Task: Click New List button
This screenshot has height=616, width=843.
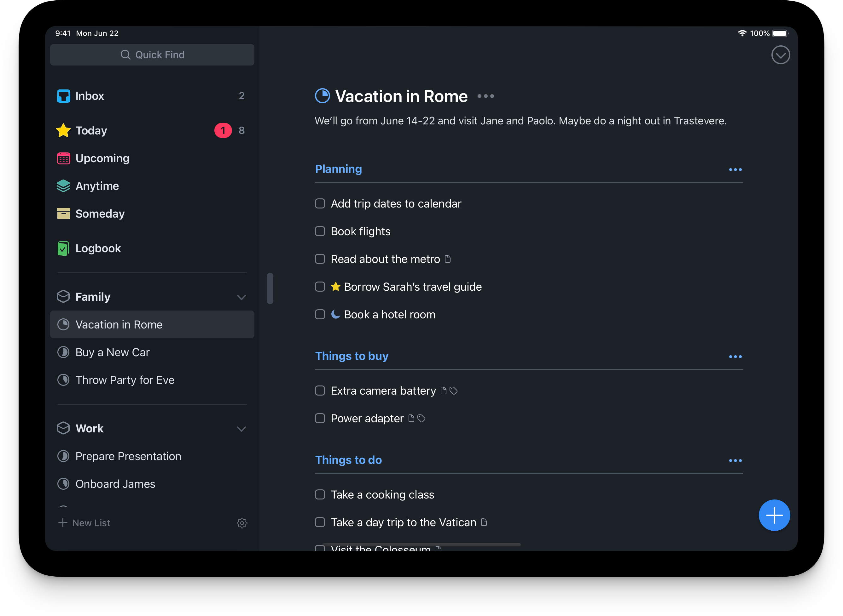Action: click(84, 523)
